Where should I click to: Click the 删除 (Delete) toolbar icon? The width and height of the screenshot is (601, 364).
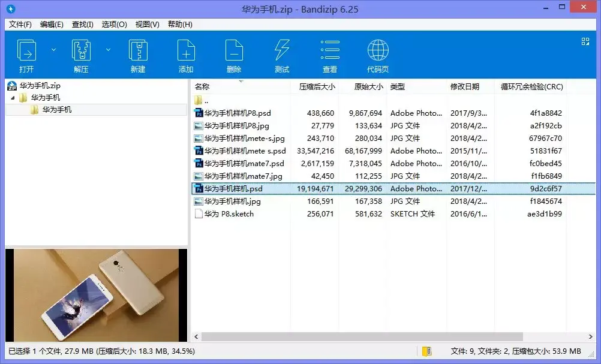coord(234,50)
